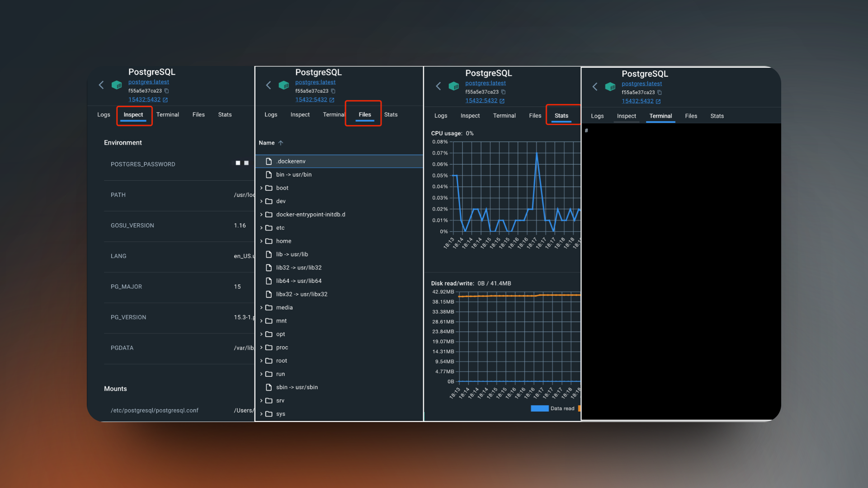Expand the boot folder chevron
This screenshot has width=868, height=488.
pyautogui.click(x=261, y=188)
